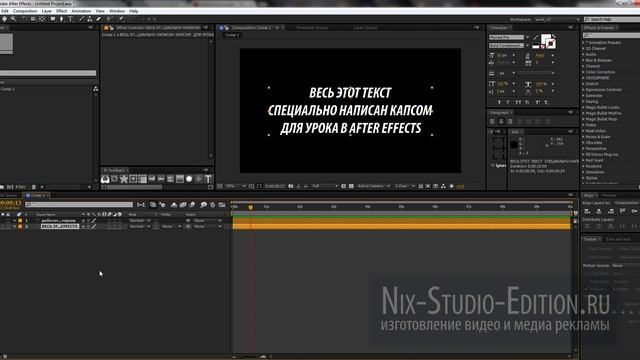Select the Clone Stamp tool
The image size is (640, 360).
coord(90,19)
